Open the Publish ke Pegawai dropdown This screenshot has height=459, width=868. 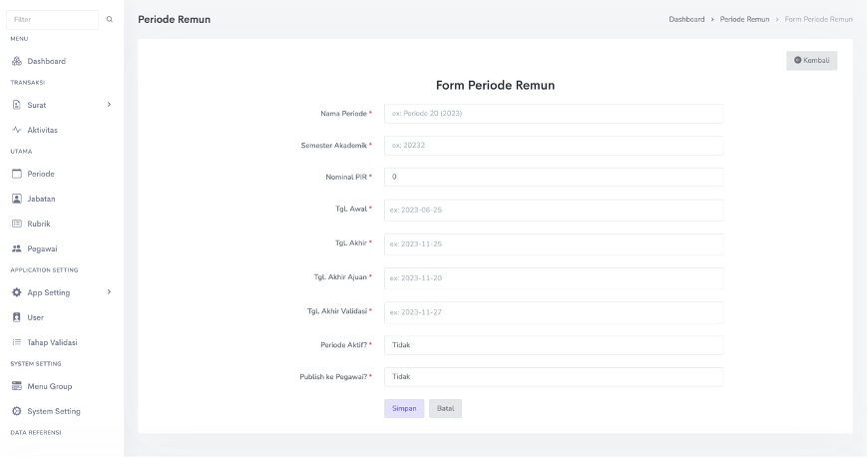click(x=553, y=377)
